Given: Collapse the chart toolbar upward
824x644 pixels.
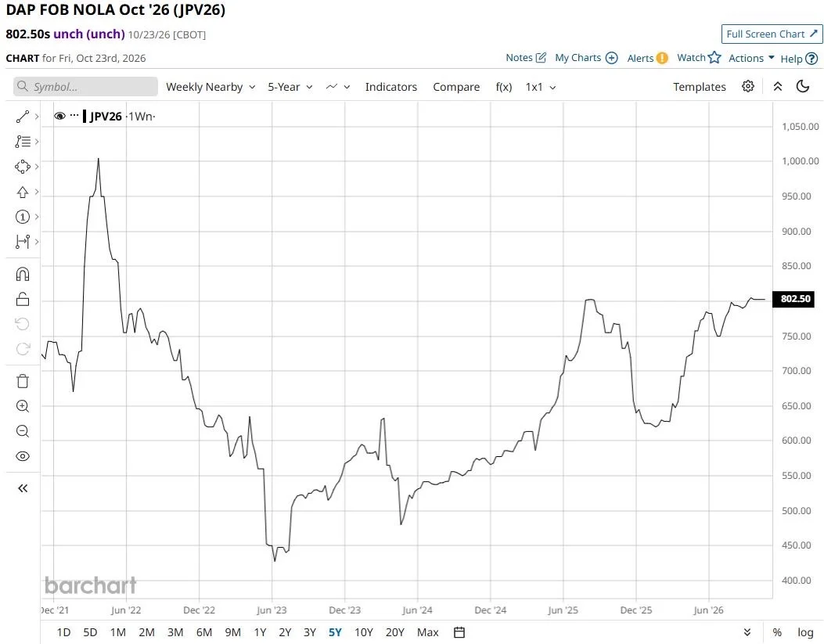Looking at the screenshot, I should point(778,87).
